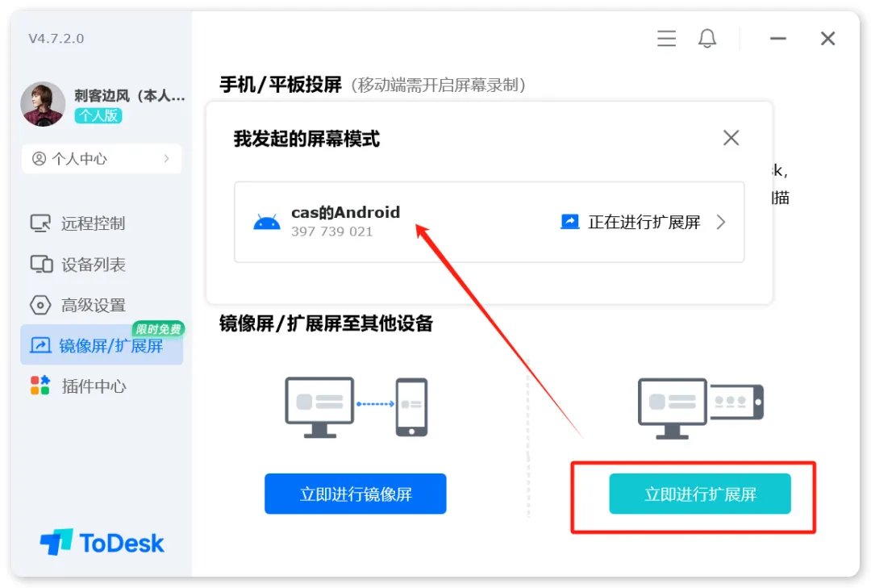Image resolution: width=871 pixels, height=588 pixels.
Task: Click the 手机/平板投屏 heading
Action: pos(281,85)
